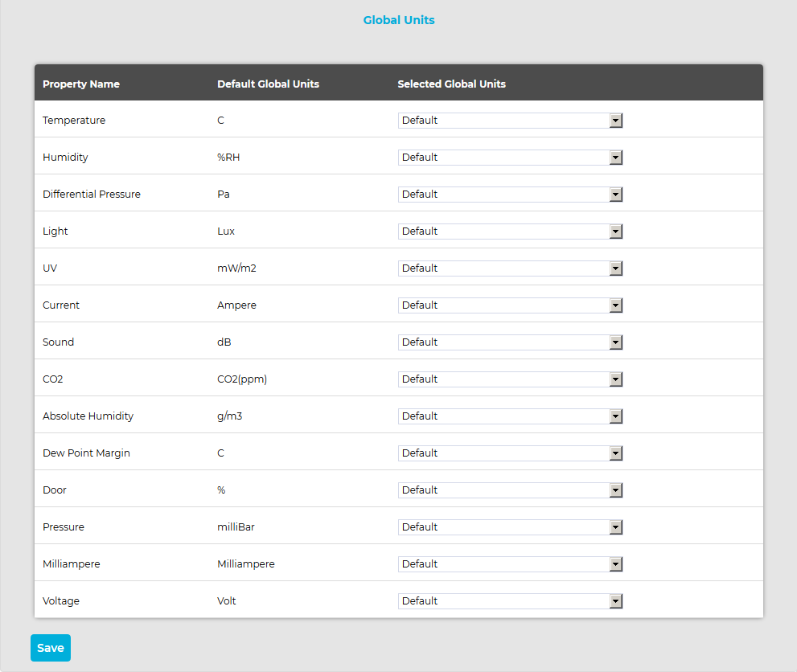This screenshot has height=672, width=797.
Task: Click the Global Units heading
Action: [x=399, y=20]
